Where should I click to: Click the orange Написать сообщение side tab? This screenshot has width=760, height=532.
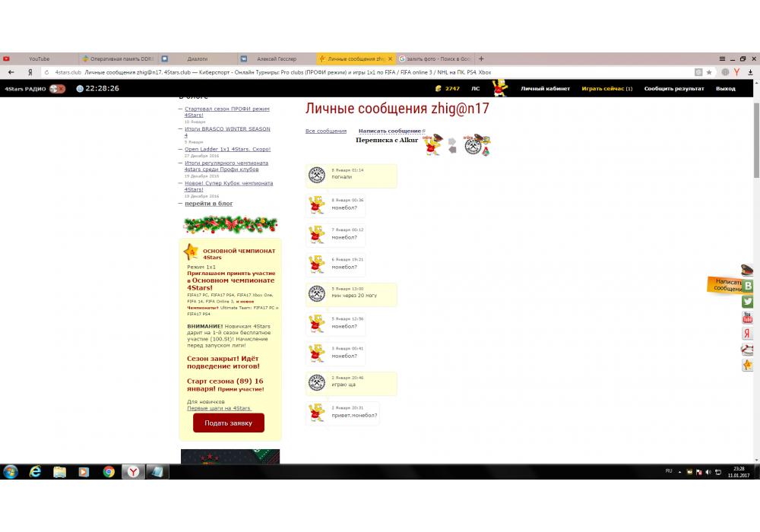pyautogui.click(x=724, y=284)
